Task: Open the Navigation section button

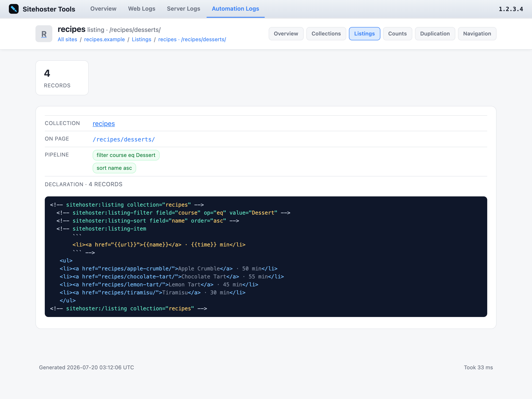Action: point(477,34)
